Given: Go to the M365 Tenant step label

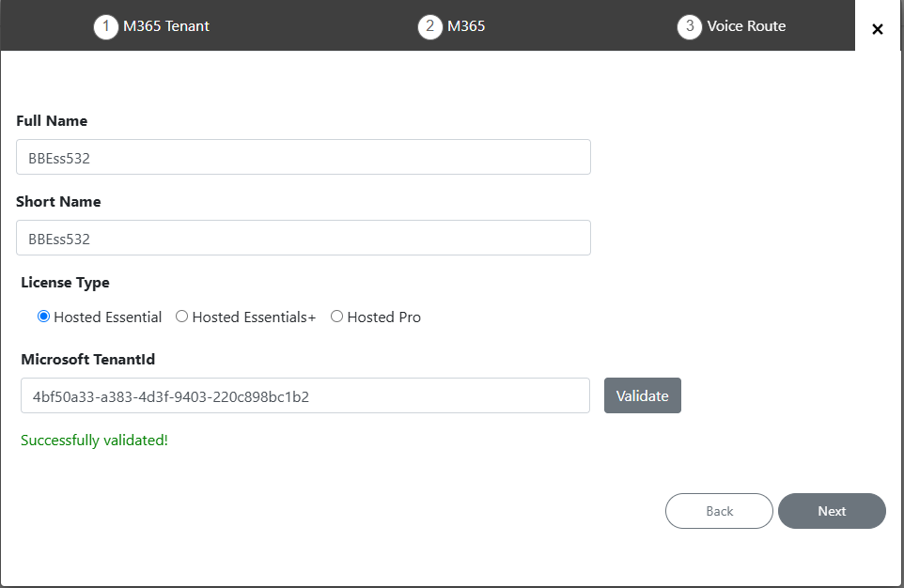Looking at the screenshot, I should [x=166, y=26].
